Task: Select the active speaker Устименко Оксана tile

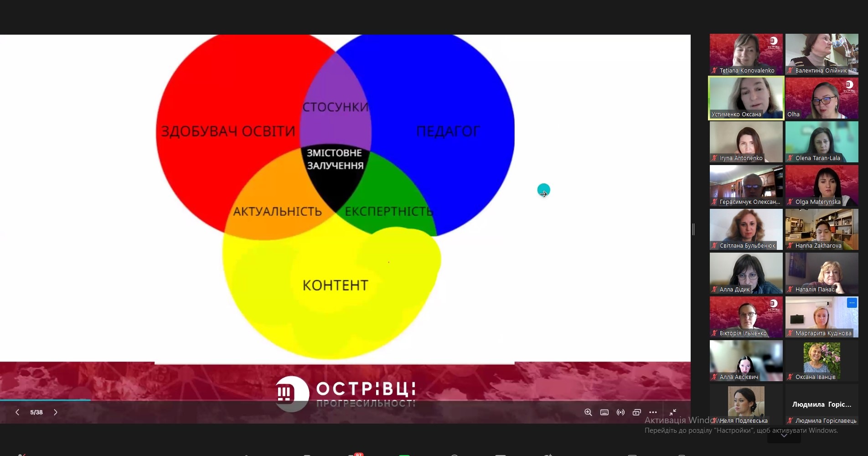Action: [746, 98]
